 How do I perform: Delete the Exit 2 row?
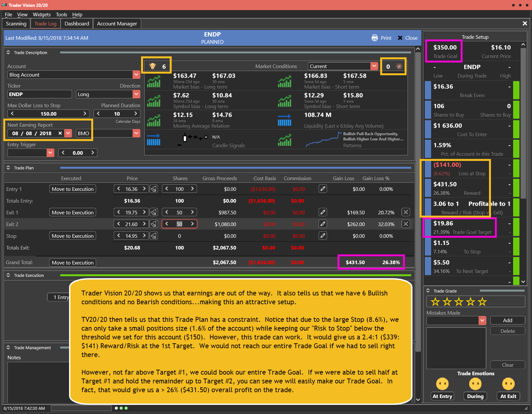coord(406,224)
